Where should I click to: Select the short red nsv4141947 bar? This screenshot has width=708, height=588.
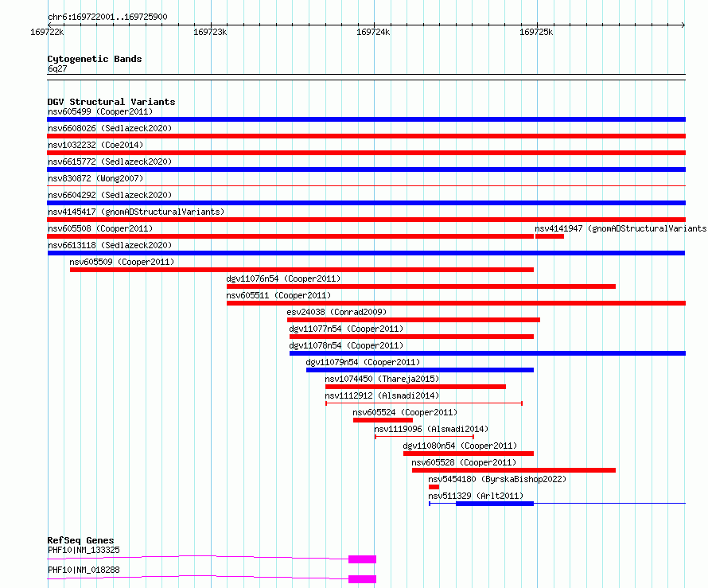550,236
